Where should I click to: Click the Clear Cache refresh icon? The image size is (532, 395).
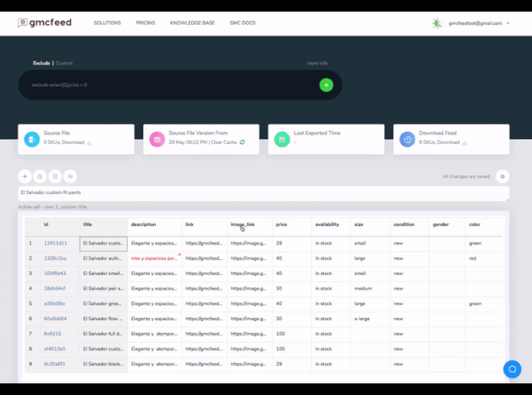point(242,142)
